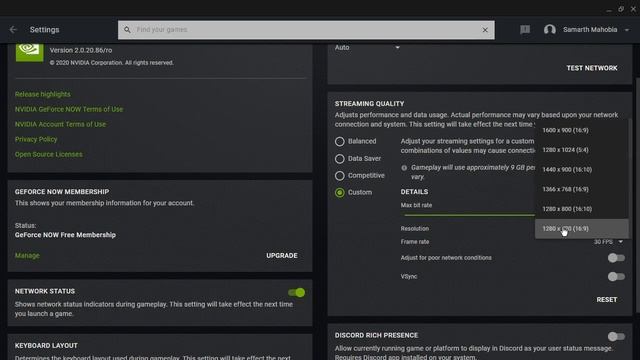Viewport: 640px width, 360px height.
Task: Click the STREAMING QUALITY heading
Action: tap(369, 104)
